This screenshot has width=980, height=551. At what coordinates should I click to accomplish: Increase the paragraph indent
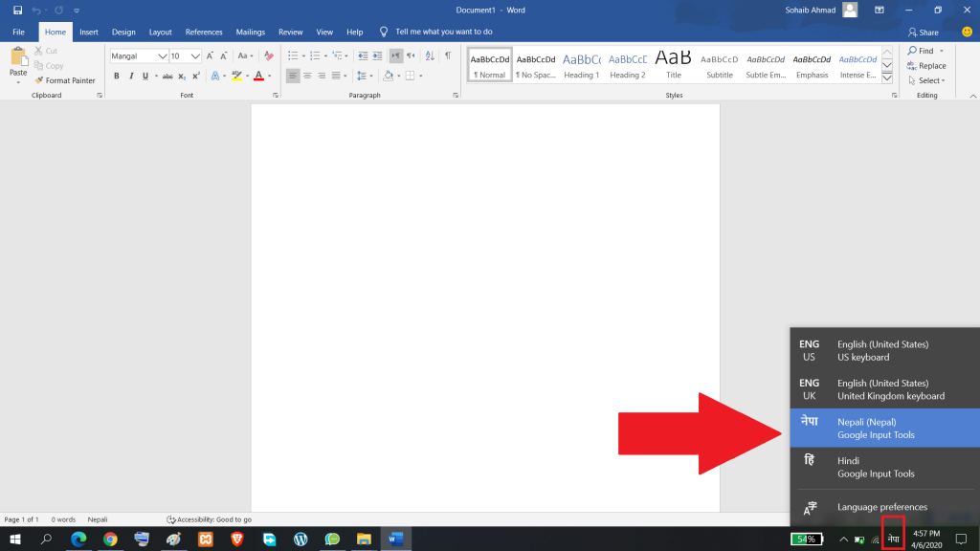pos(377,56)
